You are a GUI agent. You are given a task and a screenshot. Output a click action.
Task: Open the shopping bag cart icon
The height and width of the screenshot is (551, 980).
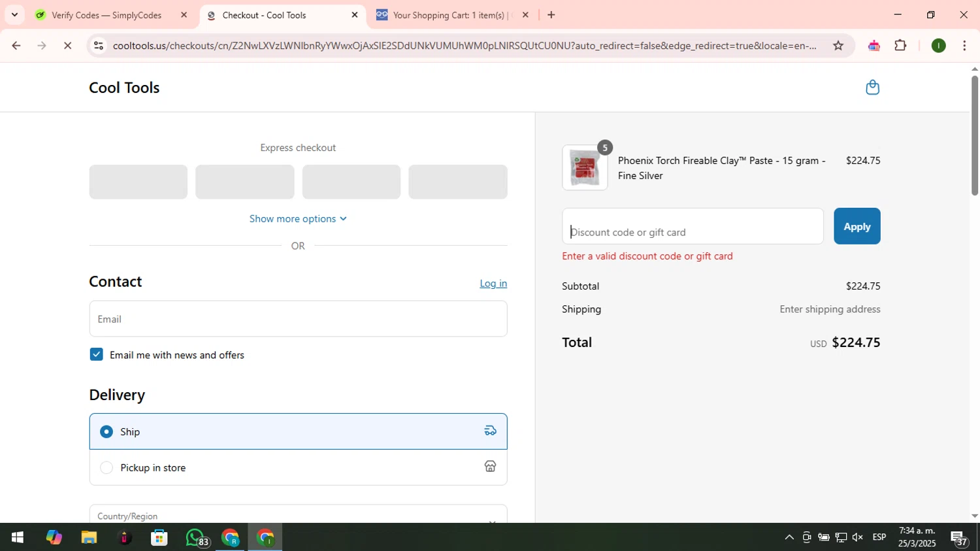coord(872,87)
